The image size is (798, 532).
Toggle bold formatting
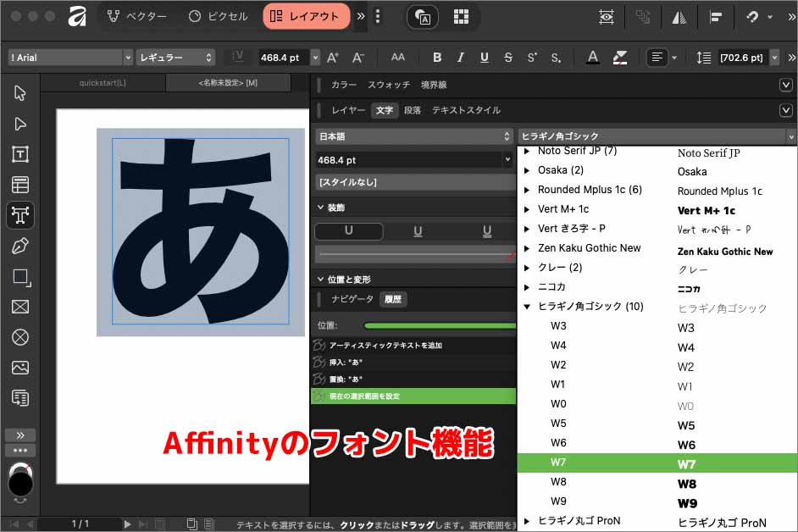coord(437,58)
